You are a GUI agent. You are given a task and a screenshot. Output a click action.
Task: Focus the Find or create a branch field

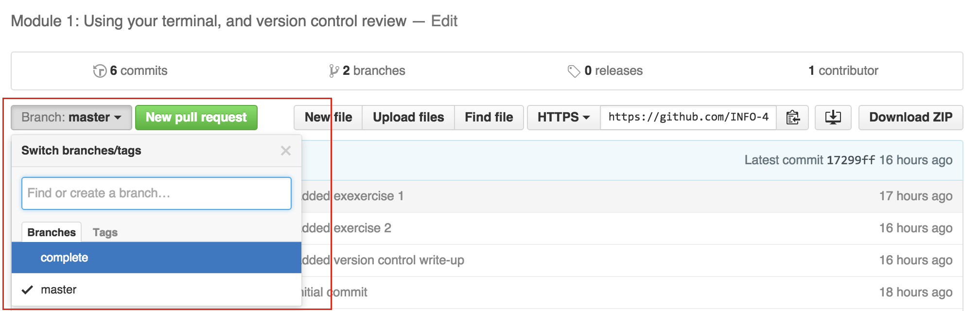click(x=157, y=193)
